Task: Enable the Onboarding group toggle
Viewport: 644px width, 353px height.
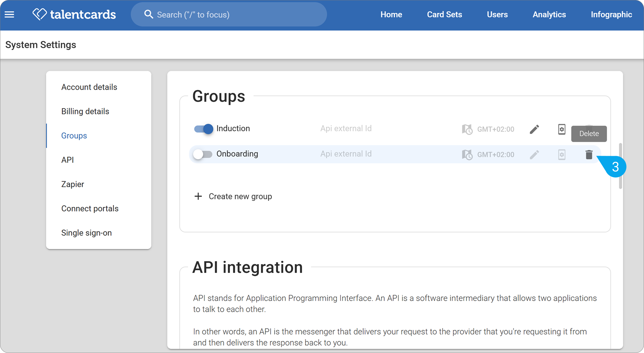Action: 203,154
